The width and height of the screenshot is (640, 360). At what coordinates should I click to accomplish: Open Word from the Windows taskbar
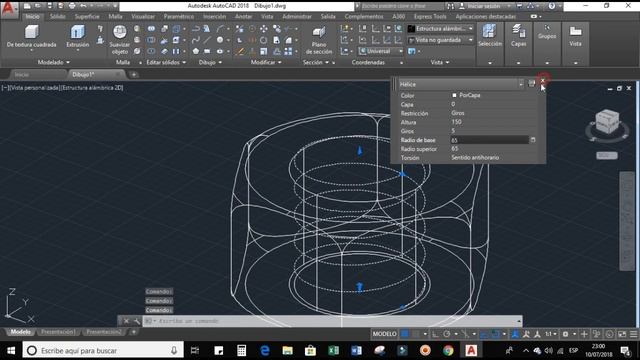(x=356, y=350)
